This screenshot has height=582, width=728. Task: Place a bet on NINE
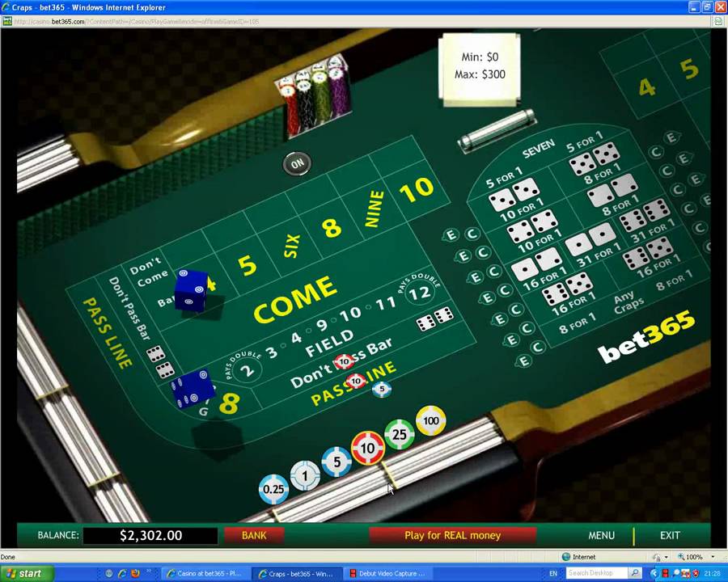(375, 209)
